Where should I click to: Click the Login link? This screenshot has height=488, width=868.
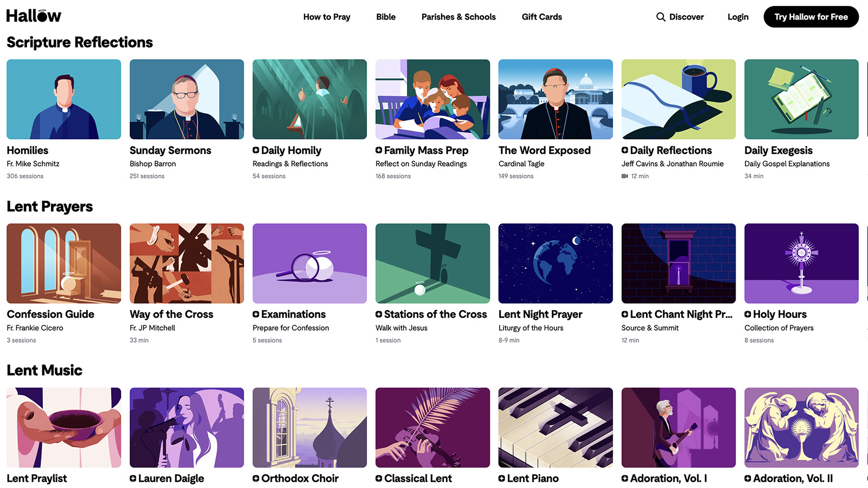click(738, 17)
